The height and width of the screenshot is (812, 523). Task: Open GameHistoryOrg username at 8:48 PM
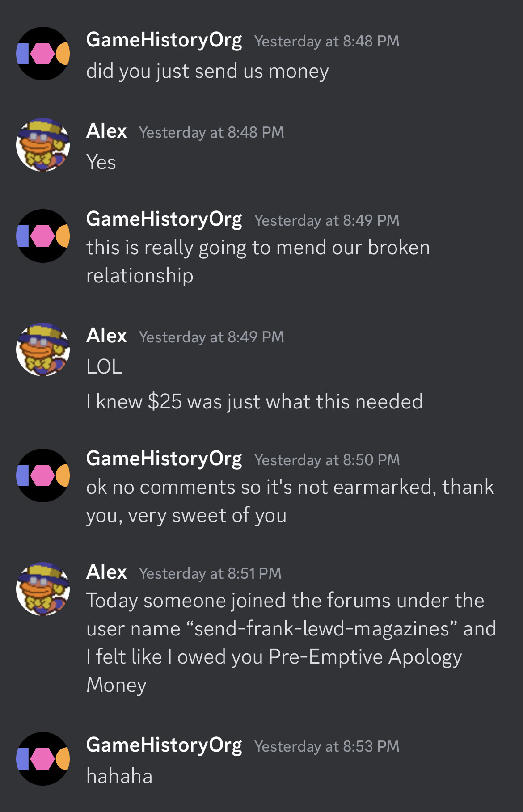[164, 41]
